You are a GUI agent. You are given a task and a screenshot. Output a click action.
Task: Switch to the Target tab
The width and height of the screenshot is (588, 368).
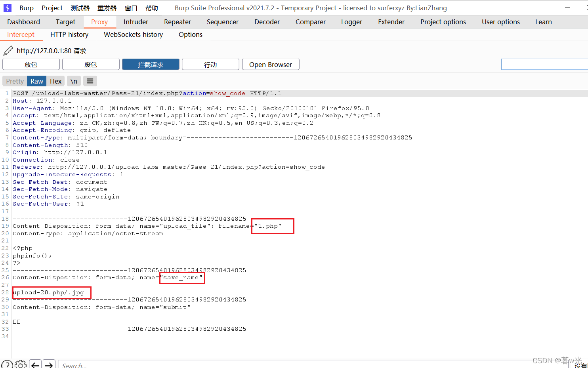tap(65, 22)
